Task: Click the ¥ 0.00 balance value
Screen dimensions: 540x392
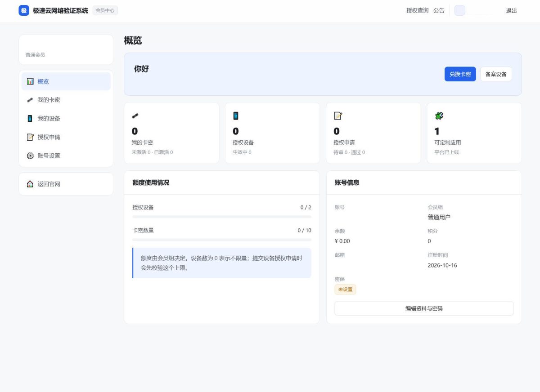Action: (342, 241)
